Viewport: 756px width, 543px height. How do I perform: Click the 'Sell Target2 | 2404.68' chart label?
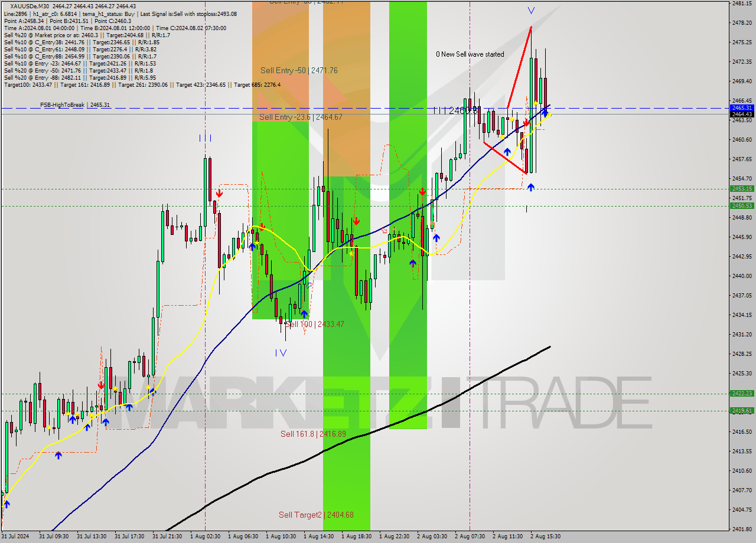click(316, 515)
